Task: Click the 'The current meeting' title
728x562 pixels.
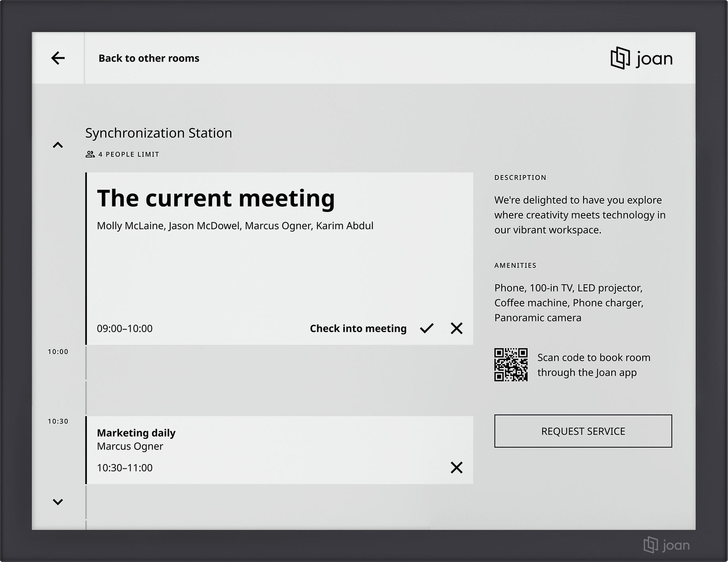Action: 216,198
